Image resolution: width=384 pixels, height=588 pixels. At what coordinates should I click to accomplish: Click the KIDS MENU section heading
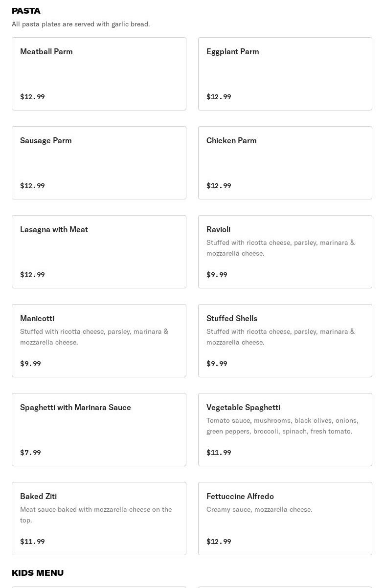(38, 573)
